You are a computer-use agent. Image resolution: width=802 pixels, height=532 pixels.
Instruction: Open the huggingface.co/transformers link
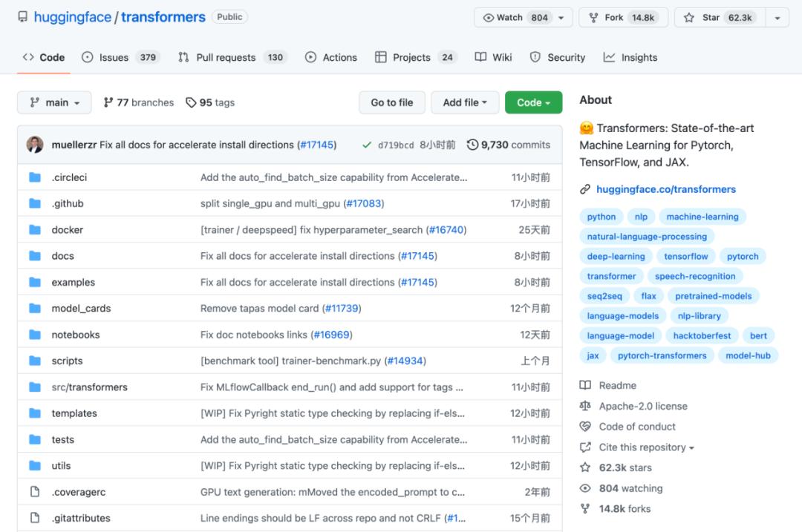pyautogui.click(x=665, y=189)
